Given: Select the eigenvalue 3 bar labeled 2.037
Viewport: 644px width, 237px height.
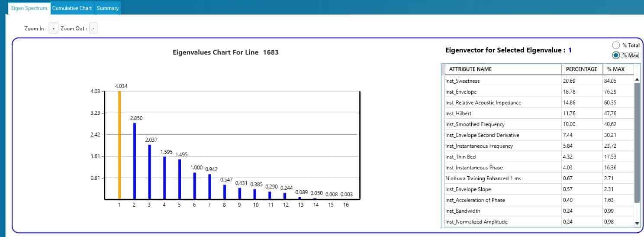Looking at the screenshot, I should (x=149, y=172).
